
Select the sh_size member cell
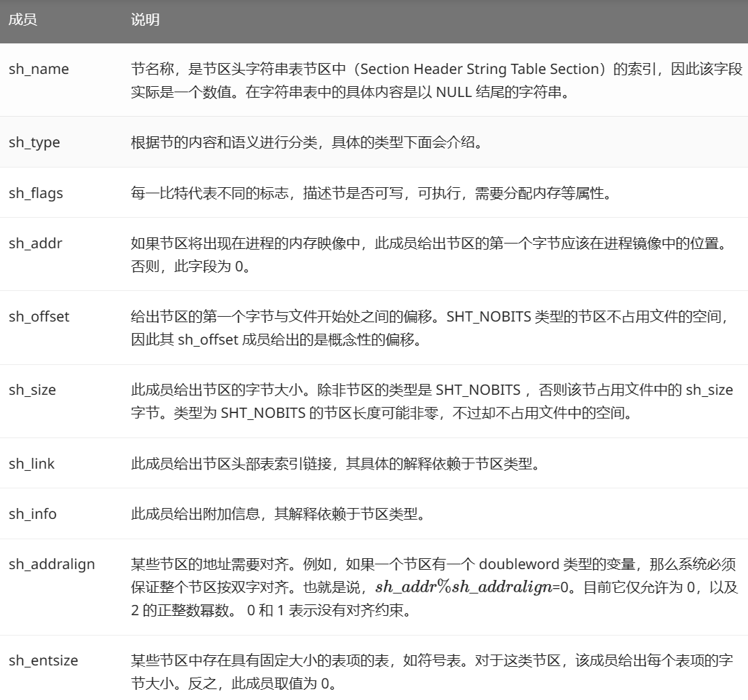pyautogui.click(x=33, y=390)
